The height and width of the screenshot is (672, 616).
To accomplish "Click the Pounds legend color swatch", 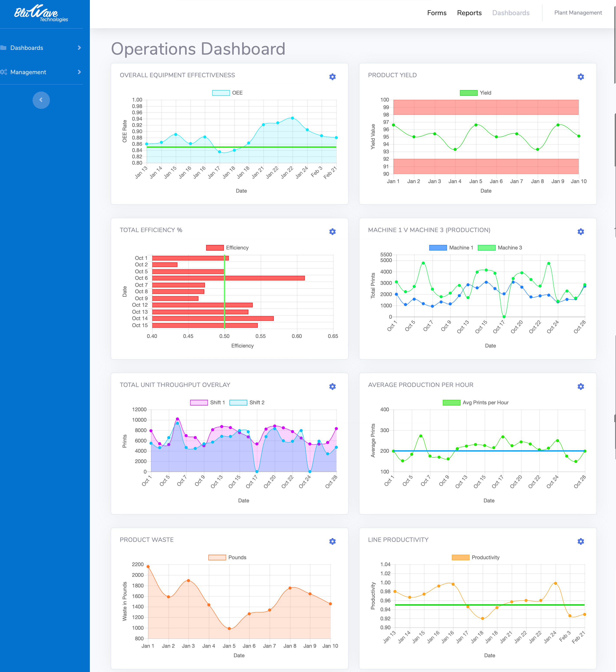I will (217, 557).
